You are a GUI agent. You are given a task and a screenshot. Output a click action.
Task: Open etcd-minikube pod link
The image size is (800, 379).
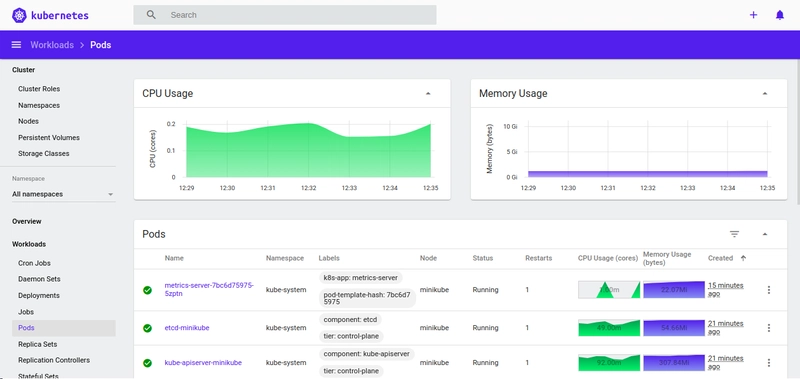tap(187, 328)
